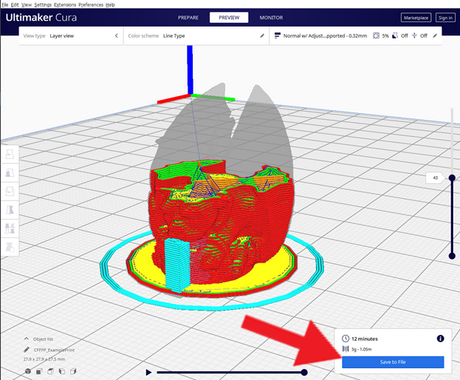Open the Marketplace button
This screenshot has height=380, width=460.
click(x=416, y=18)
